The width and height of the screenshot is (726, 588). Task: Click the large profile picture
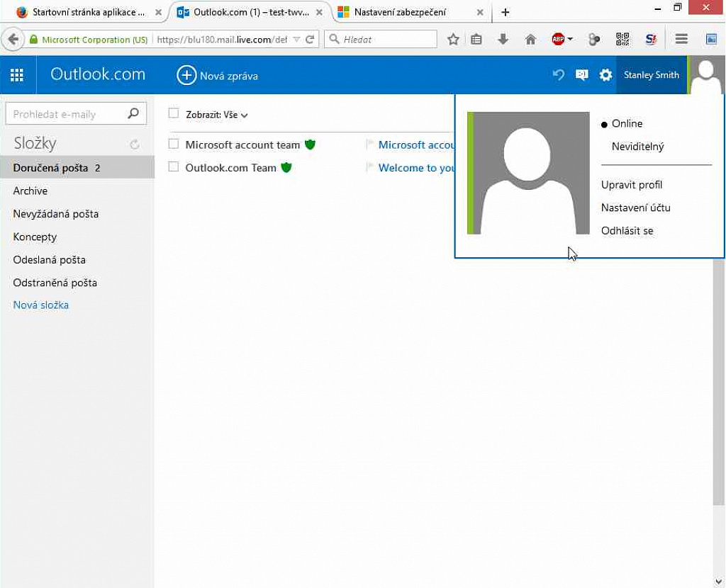pyautogui.click(x=528, y=173)
